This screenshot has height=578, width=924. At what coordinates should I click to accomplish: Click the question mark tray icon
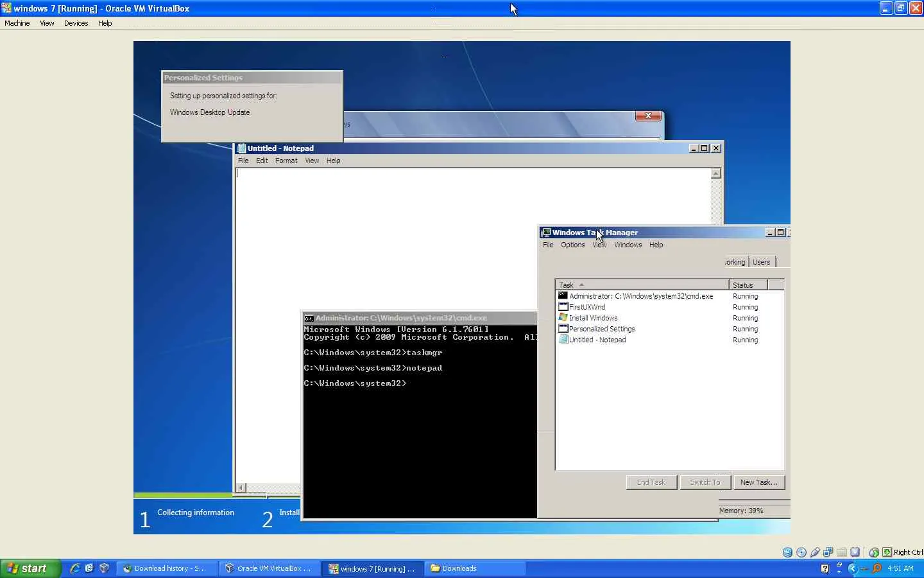tap(825, 568)
